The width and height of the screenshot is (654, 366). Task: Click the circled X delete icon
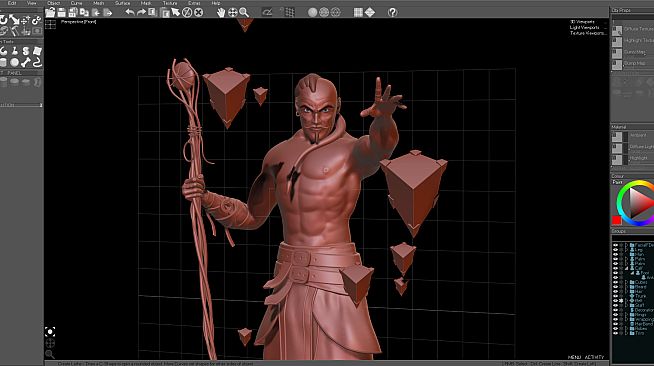tap(199, 13)
